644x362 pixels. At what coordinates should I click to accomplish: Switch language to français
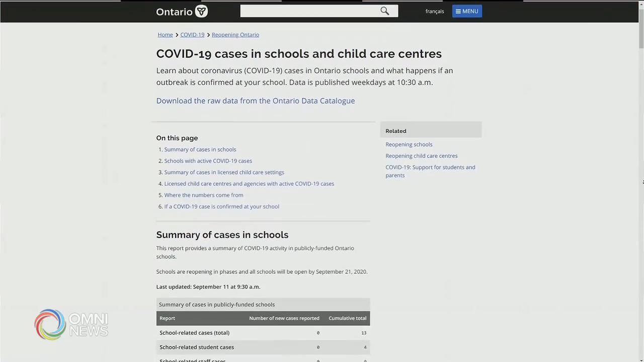(x=434, y=11)
